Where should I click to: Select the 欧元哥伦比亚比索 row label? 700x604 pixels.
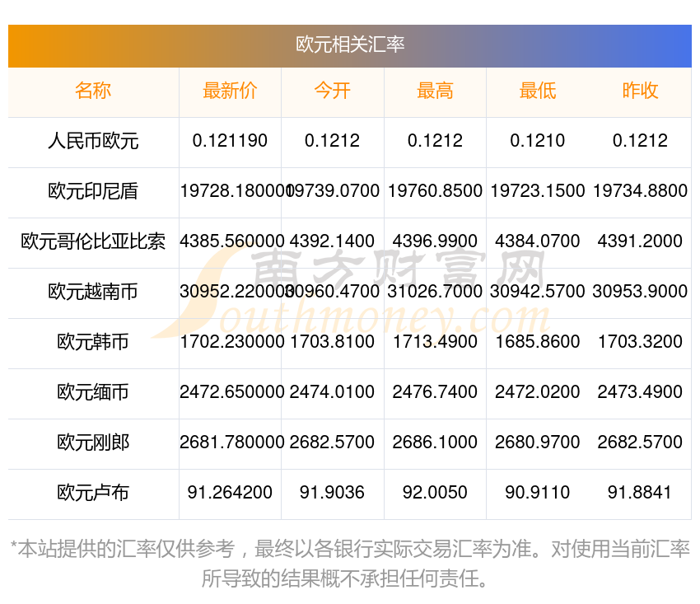93,241
